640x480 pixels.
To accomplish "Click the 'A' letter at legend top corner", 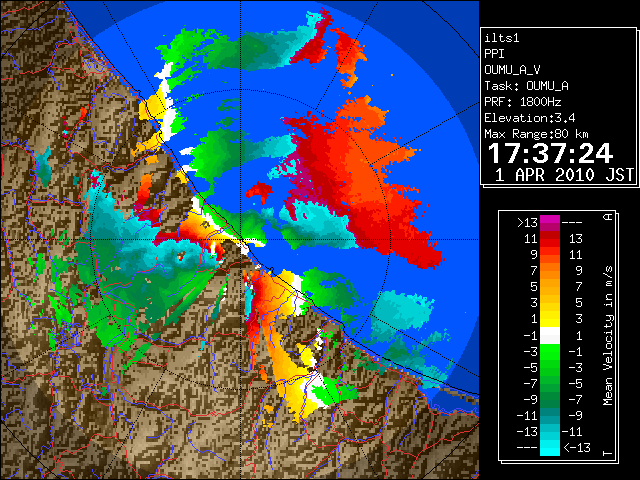I will point(608,217).
